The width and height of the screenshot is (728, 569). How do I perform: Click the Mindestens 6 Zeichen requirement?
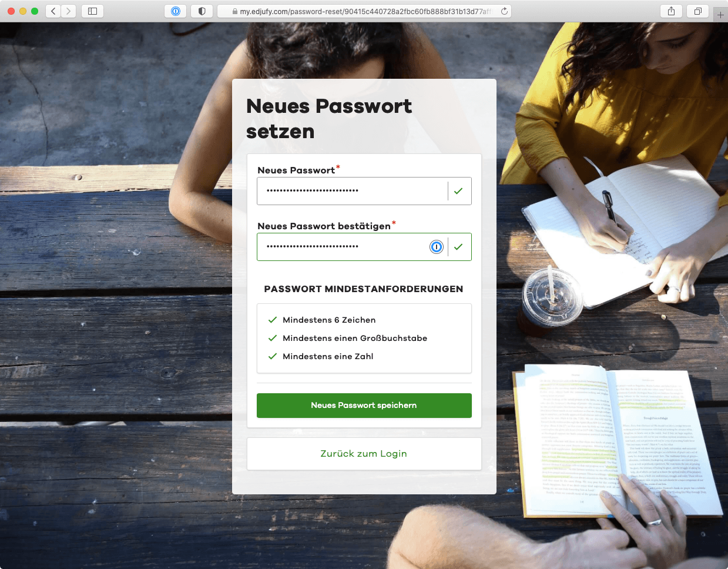[x=329, y=320]
